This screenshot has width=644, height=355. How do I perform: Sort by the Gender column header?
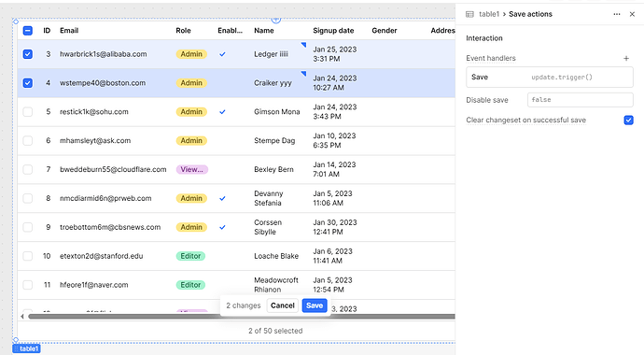point(385,31)
